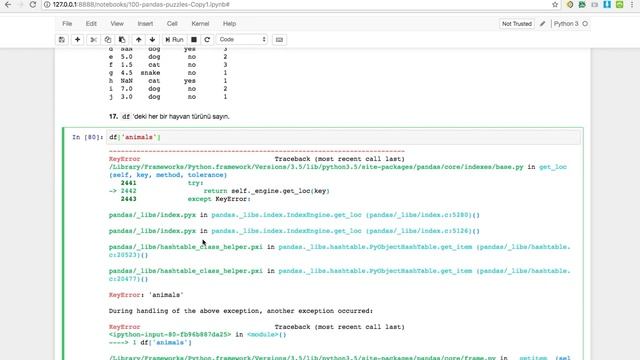This screenshot has height=360, width=640.
Task: Open the Help menu
Action: (x=229, y=24)
